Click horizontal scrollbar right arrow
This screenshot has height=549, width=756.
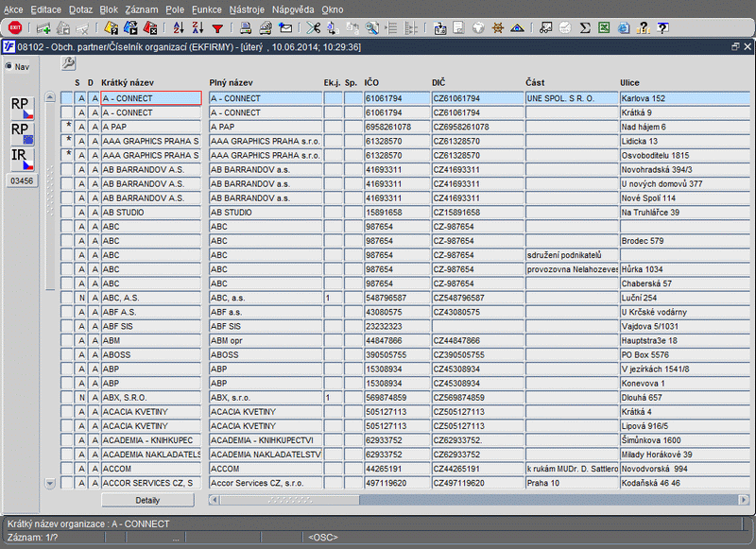coord(744,500)
